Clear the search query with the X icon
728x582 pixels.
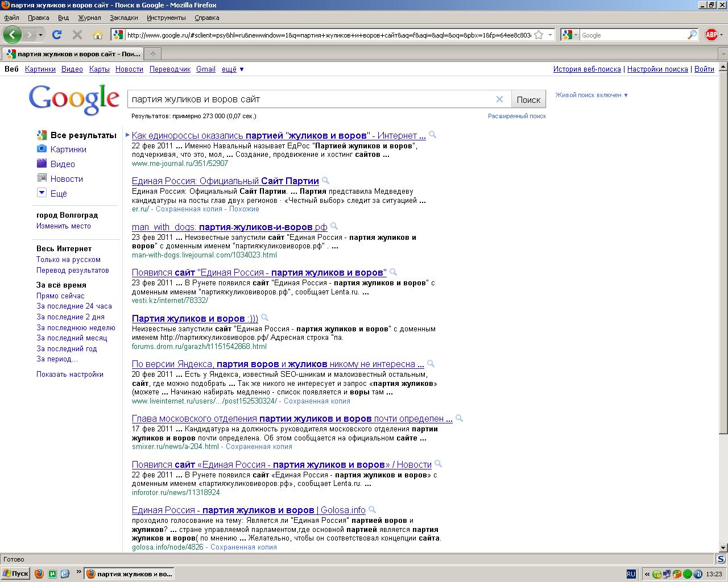pos(499,99)
